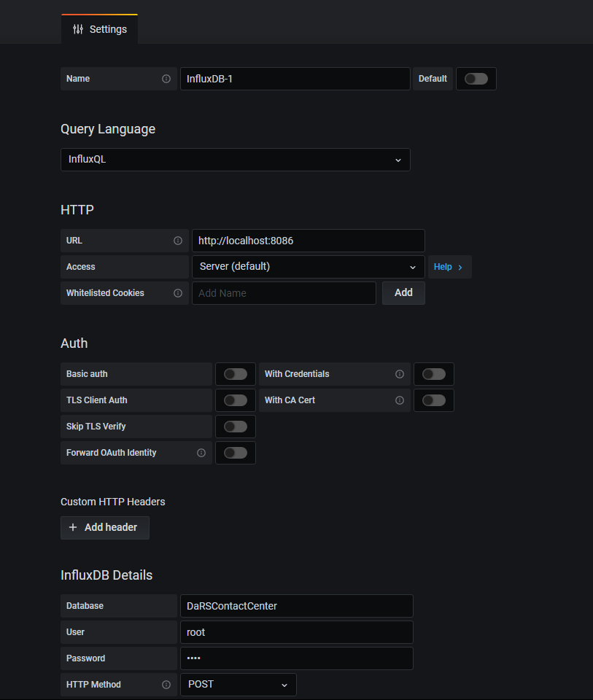Click the With CA Cert info icon
The width and height of the screenshot is (593, 700).
[400, 400]
